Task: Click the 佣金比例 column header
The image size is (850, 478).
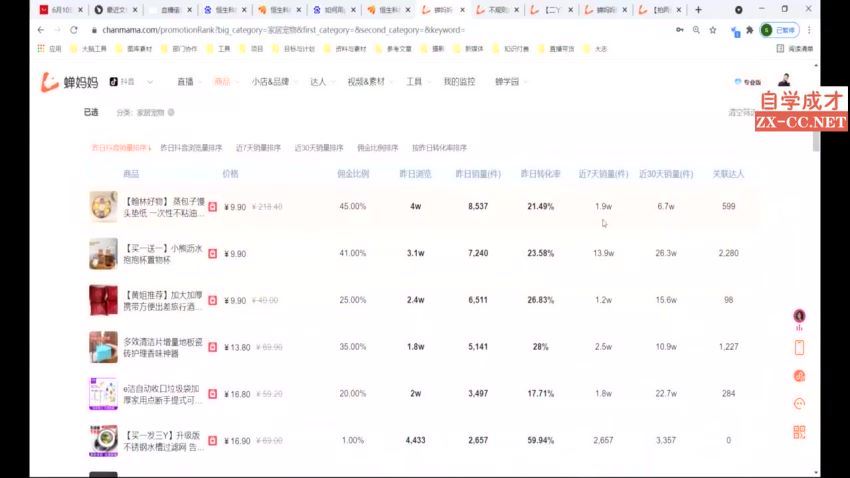Action: click(x=353, y=174)
